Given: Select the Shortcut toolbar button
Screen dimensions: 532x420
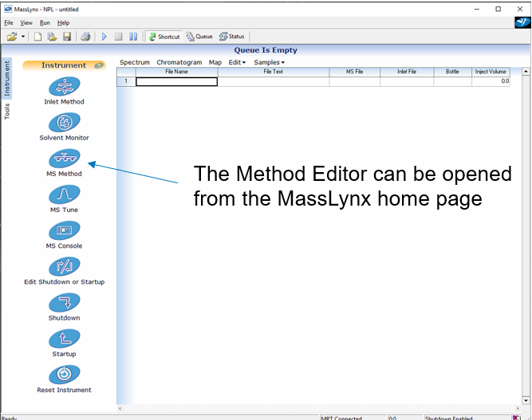Looking at the screenshot, I should (164, 37).
